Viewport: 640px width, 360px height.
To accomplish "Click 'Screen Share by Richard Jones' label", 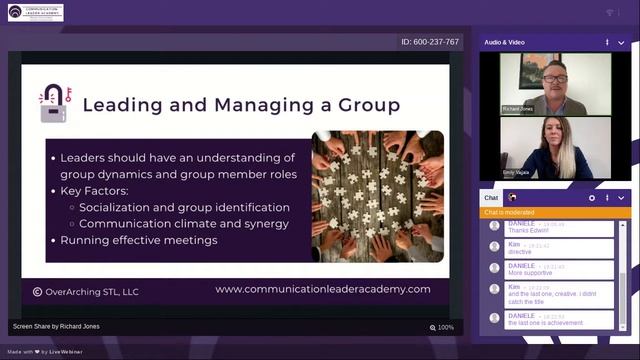I will tap(56, 327).
